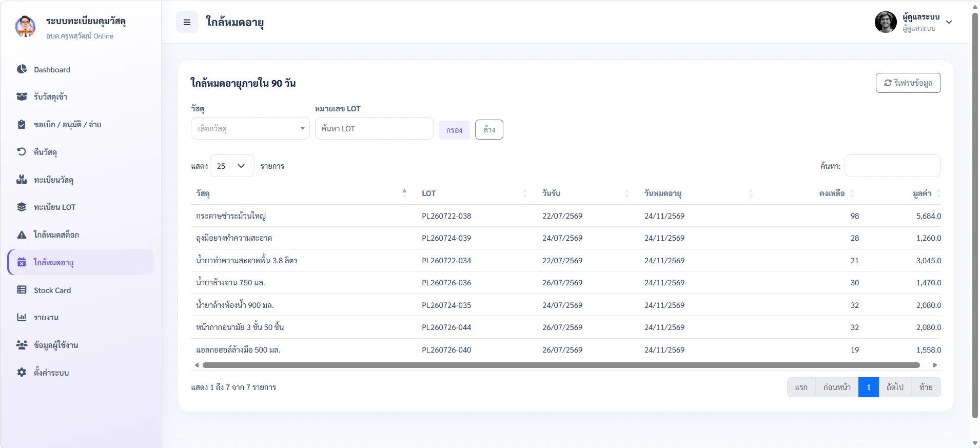Click the ทะเบียน LOT layers icon
This screenshot has height=448, width=980.
tap(22, 207)
